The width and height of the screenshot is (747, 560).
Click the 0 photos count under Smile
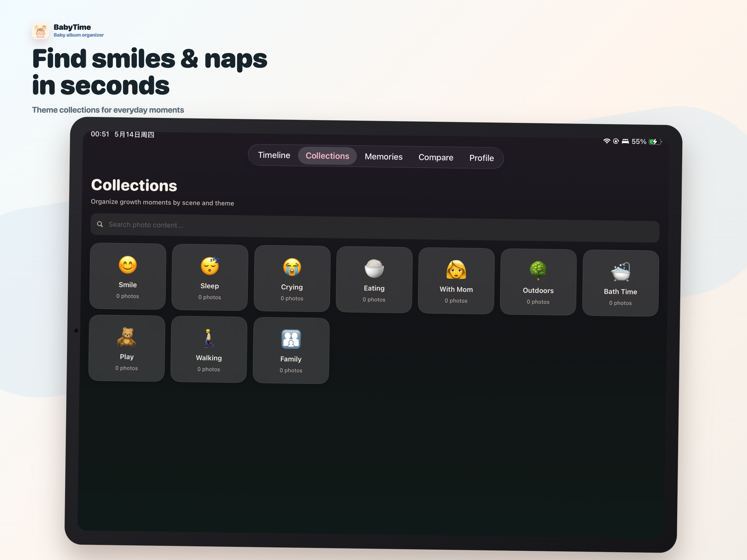click(128, 296)
